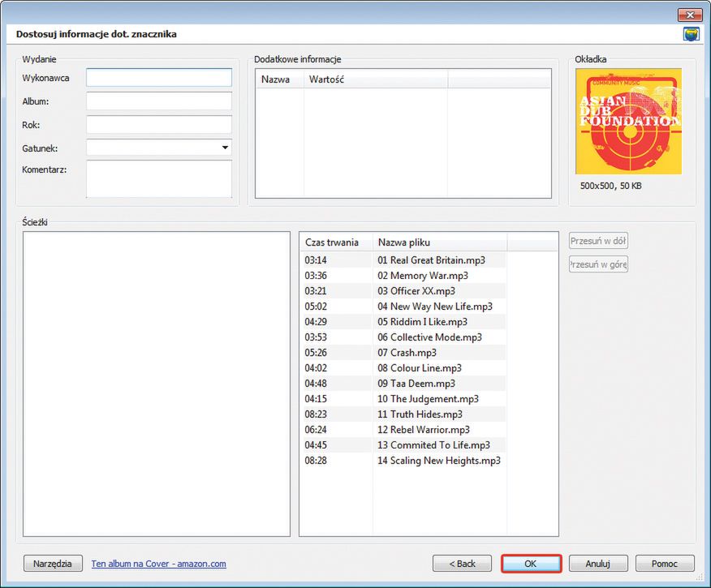711x588 pixels.
Task: Click the 08:23 duration cell
Action: click(316, 414)
